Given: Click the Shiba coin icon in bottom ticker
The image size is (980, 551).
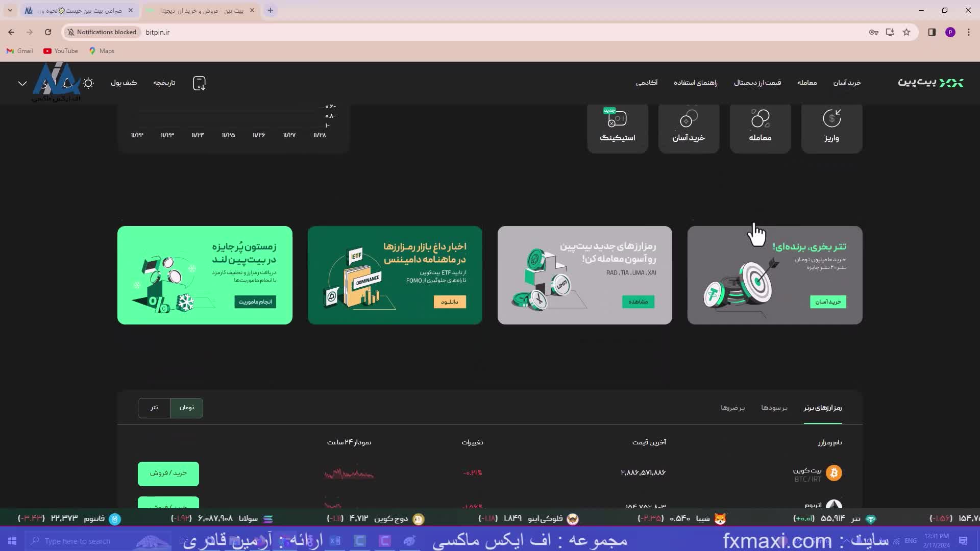Looking at the screenshot, I should pos(720,518).
